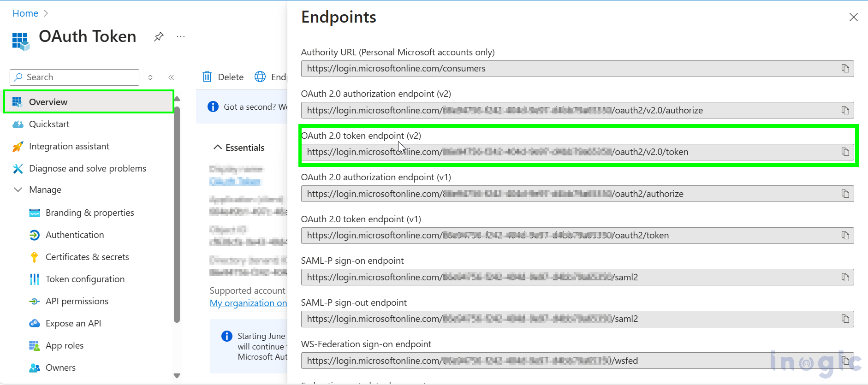Copy SAML-P sign-out endpoint URL
Viewport: 868px width, 385px height.
(845, 319)
